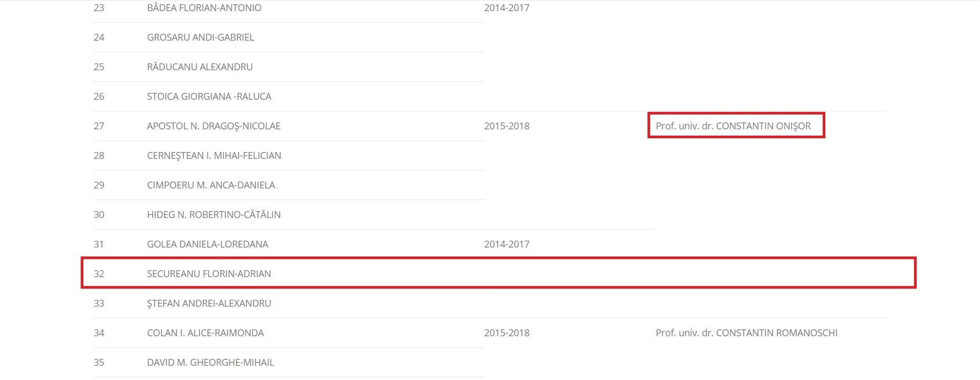Select CERNEŞTEAN I. MIHAI-FELICIAN entry
980x380 pixels.
(x=214, y=156)
